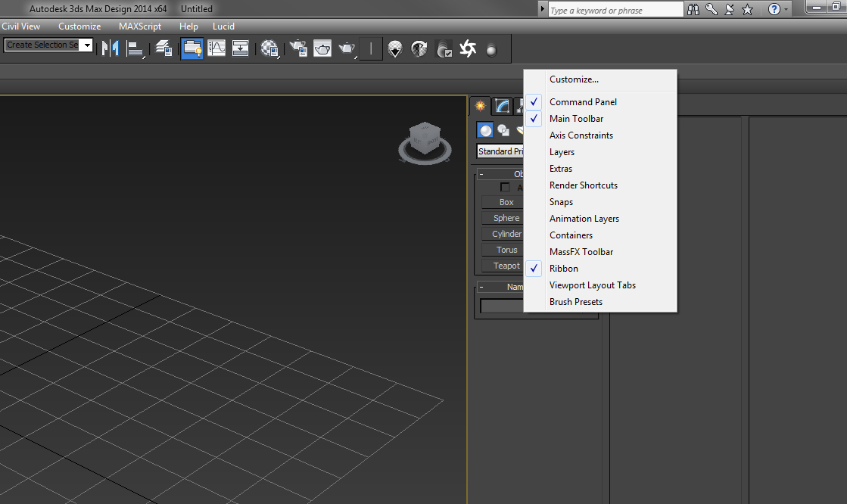The image size is (847, 504).
Task: Open Curve Editor from the toolbar
Action: 216,49
